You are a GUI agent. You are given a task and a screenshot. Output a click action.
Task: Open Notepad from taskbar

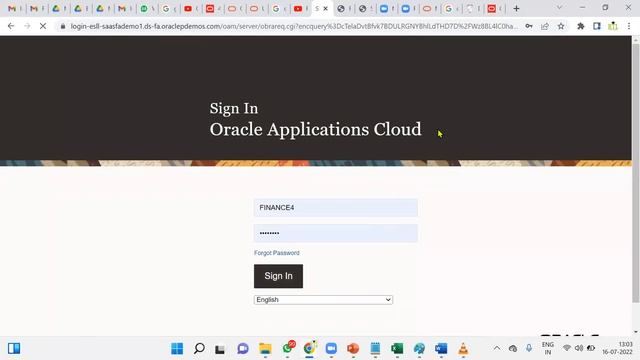(375, 349)
